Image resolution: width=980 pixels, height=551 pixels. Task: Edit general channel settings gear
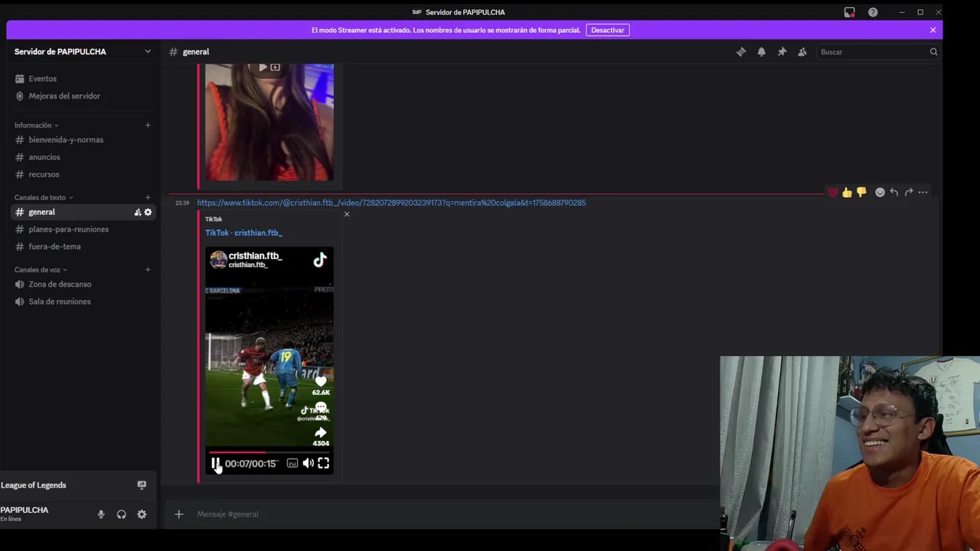point(148,212)
